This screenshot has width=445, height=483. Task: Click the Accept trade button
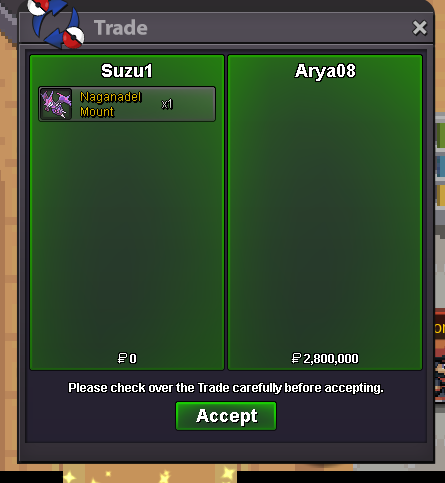(226, 416)
